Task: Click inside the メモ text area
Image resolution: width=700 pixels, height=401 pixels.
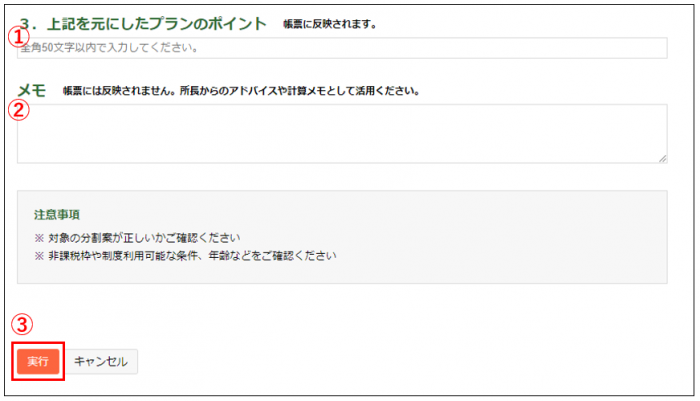Action: (342, 134)
